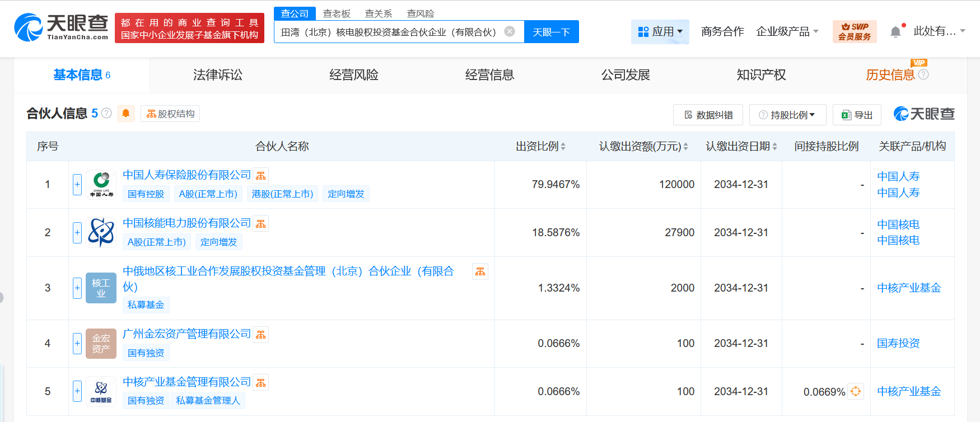The image size is (980, 422).
Task: Open equity structure icon next to 广州金宏资产管理有限公司
Action: pos(261,335)
